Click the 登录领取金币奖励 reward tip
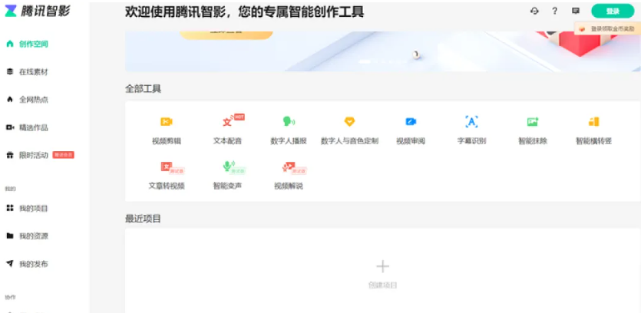644x313 pixels. click(x=608, y=28)
